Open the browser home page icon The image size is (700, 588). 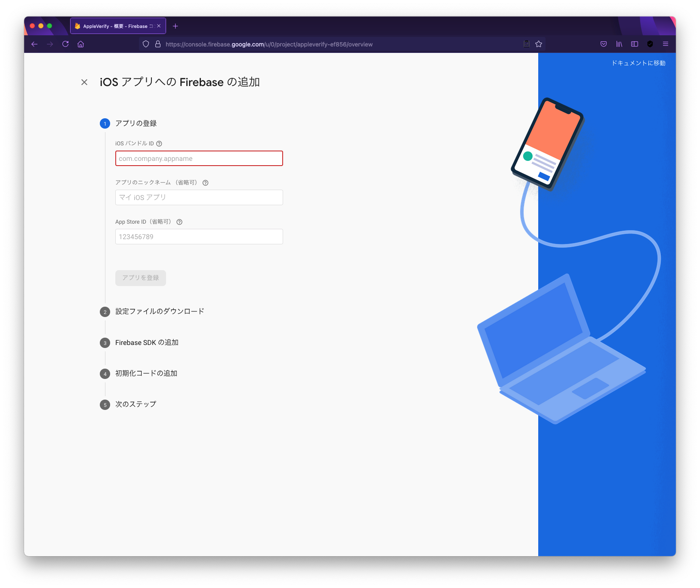[80, 44]
